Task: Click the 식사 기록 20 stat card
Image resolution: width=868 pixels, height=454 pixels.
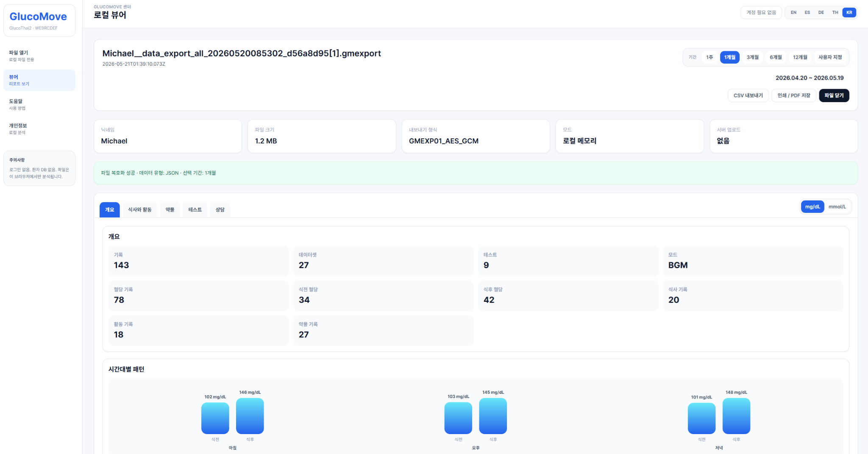Action: pyautogui.click(x=753, y=296)
